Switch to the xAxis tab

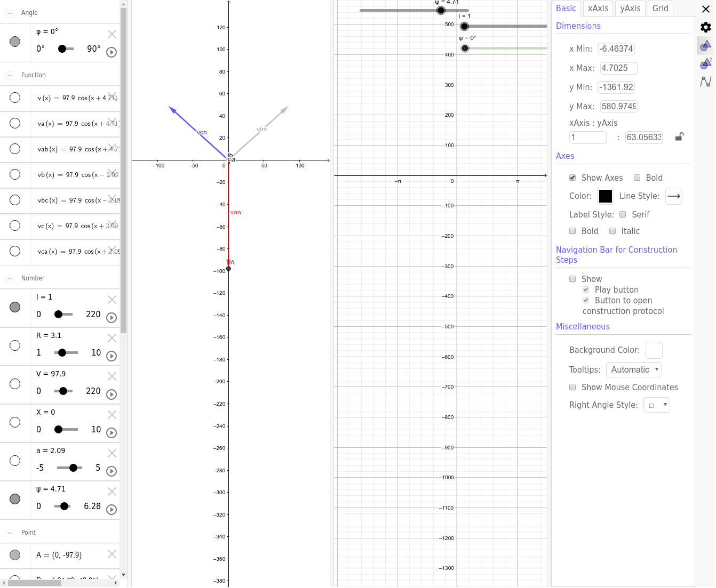(x=598, y=8)
